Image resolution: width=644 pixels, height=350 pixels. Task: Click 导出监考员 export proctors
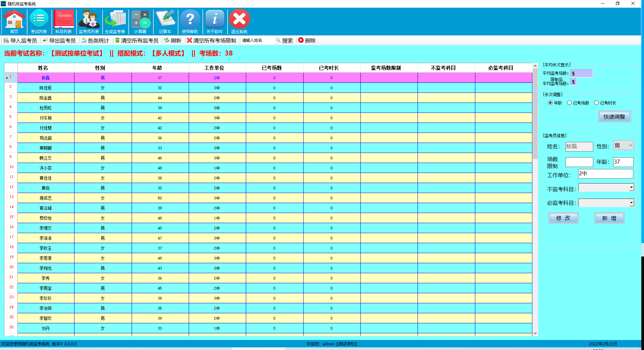pyautogui.click(x=59, y=40)
